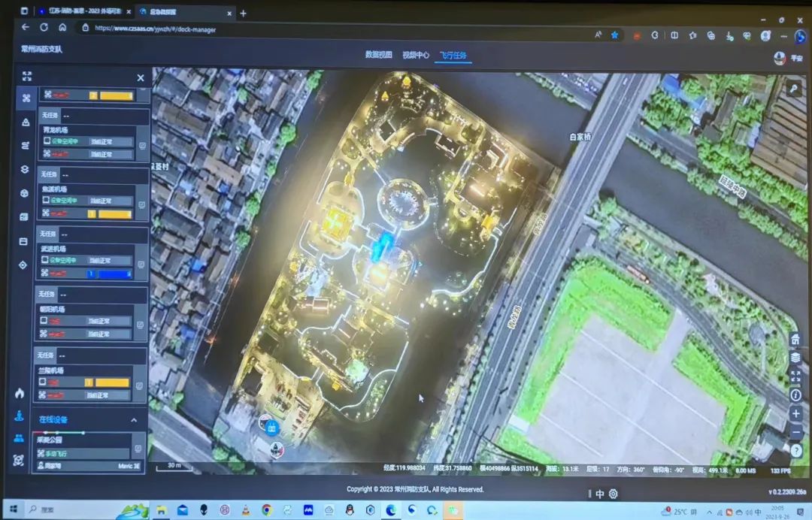Image resolution: width=812 pixels, height=520 pixels.
Task: Click the help question mark icon on map
Action: (796, 449)
